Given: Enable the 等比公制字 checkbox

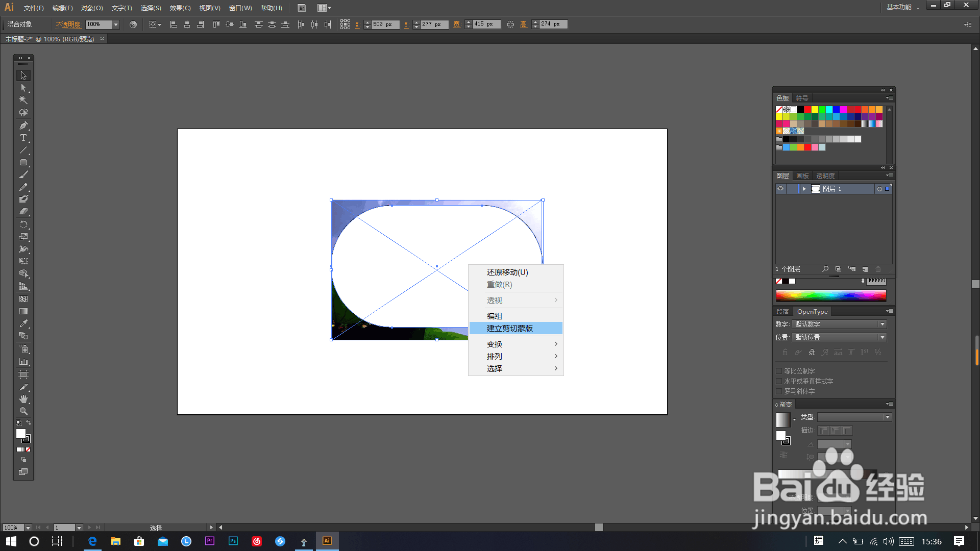Looking at the screenshot, I should coord(779,371).
